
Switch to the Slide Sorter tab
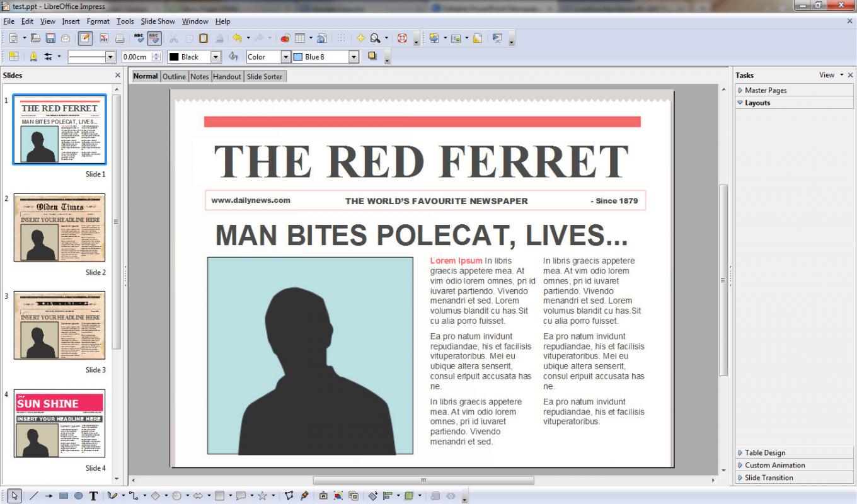(264, 76)
